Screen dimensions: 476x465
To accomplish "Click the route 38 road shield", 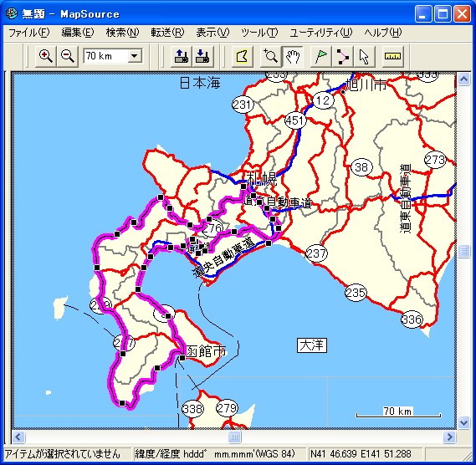I will click(x=361, y=167).
